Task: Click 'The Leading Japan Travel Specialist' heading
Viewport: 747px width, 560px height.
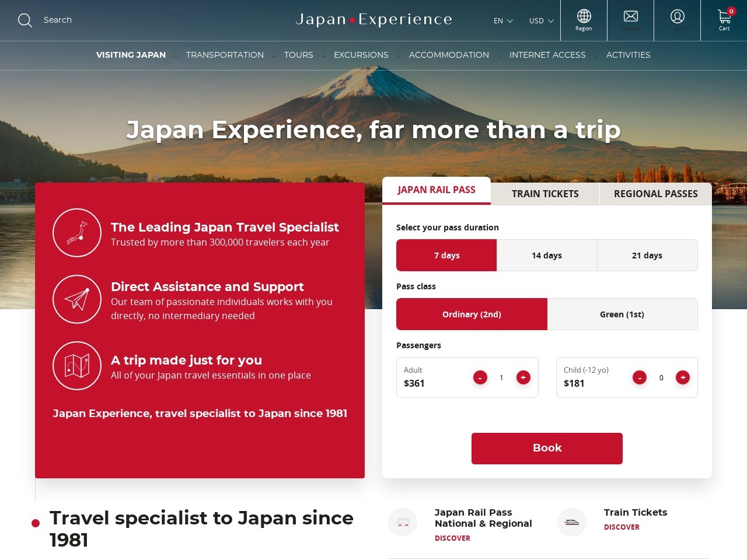Action: (225, 228)
